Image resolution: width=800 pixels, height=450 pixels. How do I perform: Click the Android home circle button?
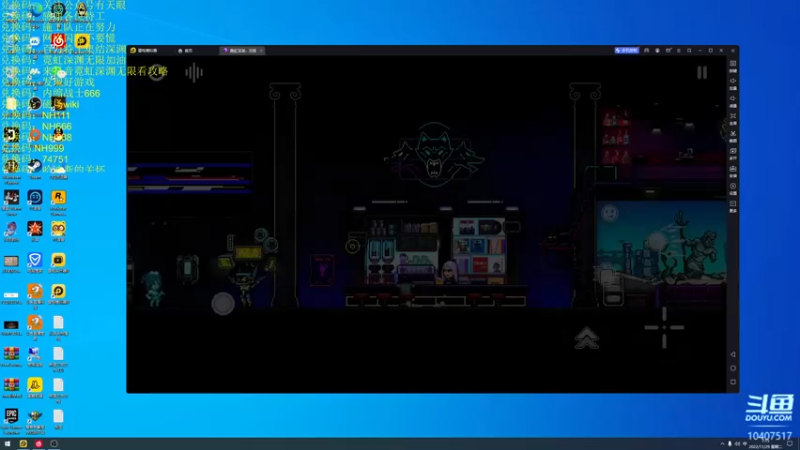pyautogui.click(x=733, y=368)
